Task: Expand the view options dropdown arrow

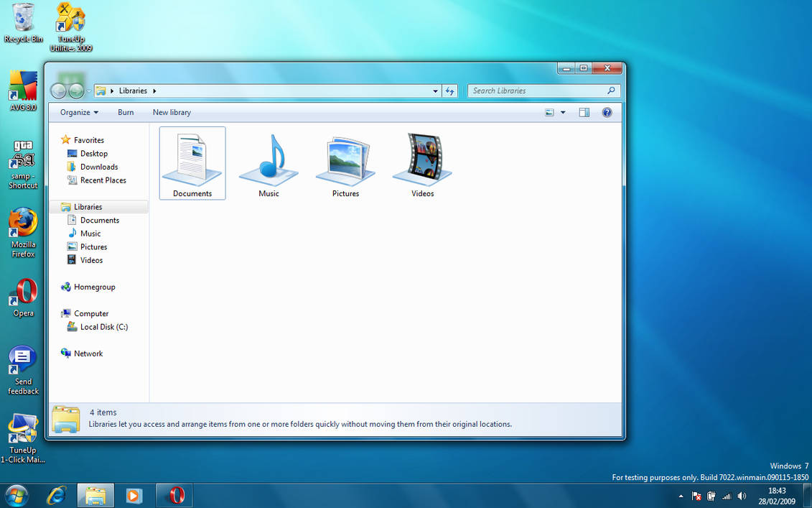Action: click(563, 113)
